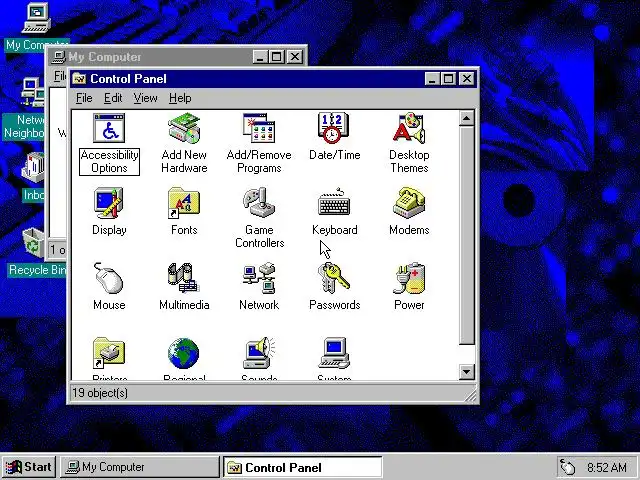Select the Keyboard icon
This screenshot has height=480, width=640.
click(x=334, y=203)
